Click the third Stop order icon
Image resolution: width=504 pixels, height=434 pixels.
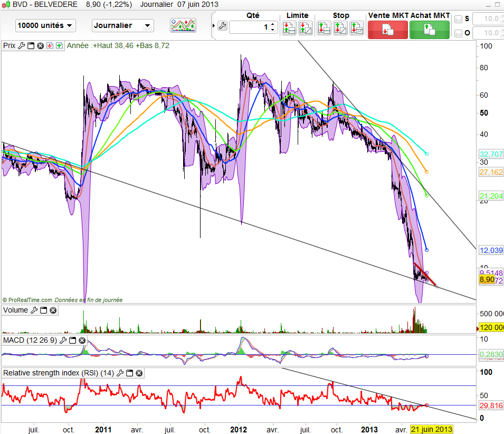(x=357, y=28)
